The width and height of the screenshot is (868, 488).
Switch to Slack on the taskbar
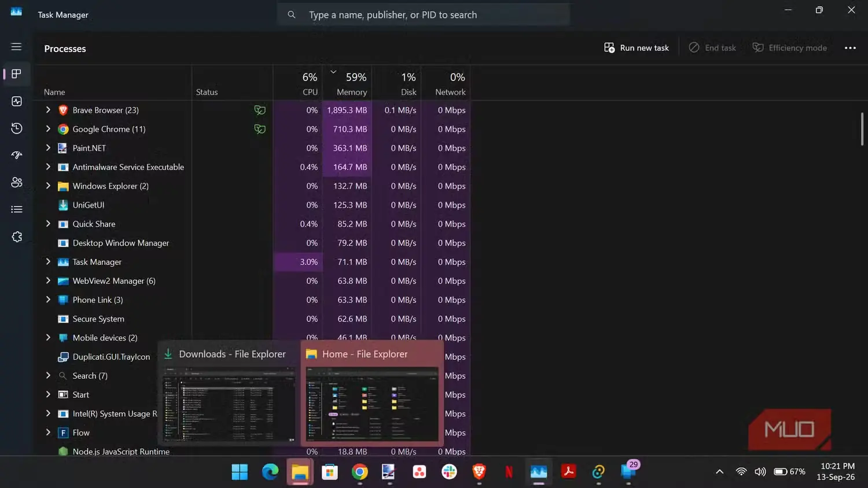pos(449,472)
